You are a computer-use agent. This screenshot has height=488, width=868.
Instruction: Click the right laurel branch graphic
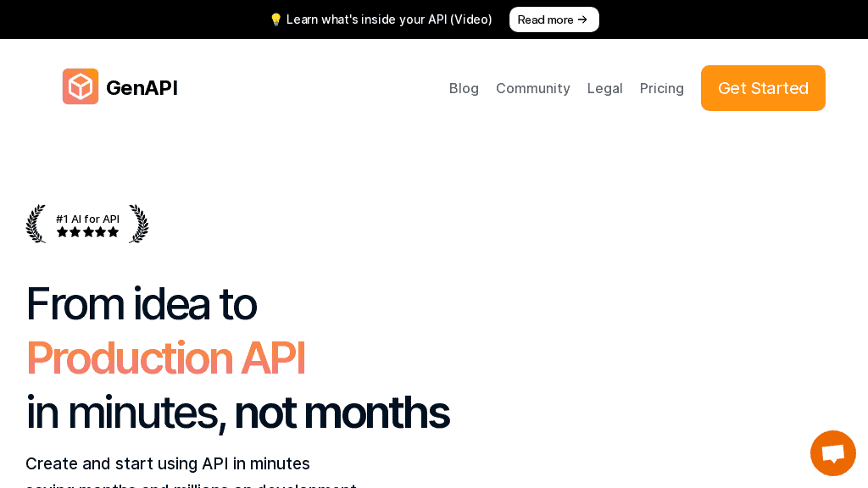click(138, 224)
